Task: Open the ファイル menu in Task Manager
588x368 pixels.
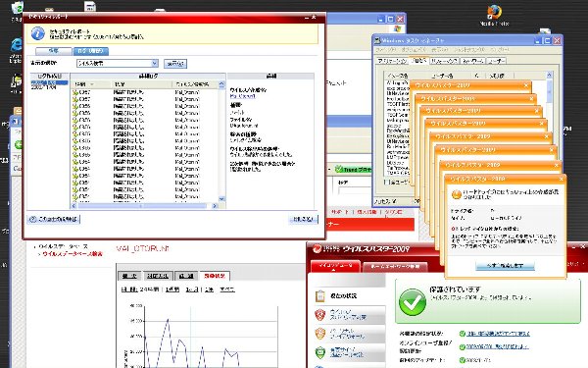Action: coord(386,50)
